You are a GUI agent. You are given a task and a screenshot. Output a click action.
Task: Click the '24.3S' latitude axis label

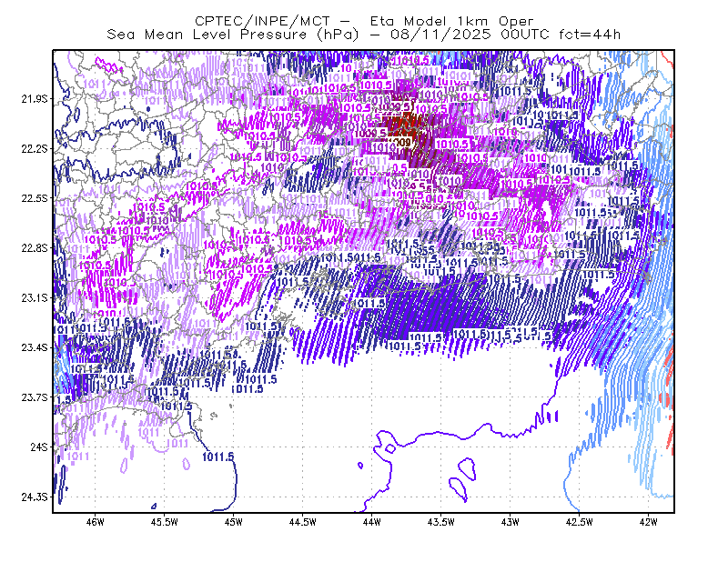tap(35, 497)
